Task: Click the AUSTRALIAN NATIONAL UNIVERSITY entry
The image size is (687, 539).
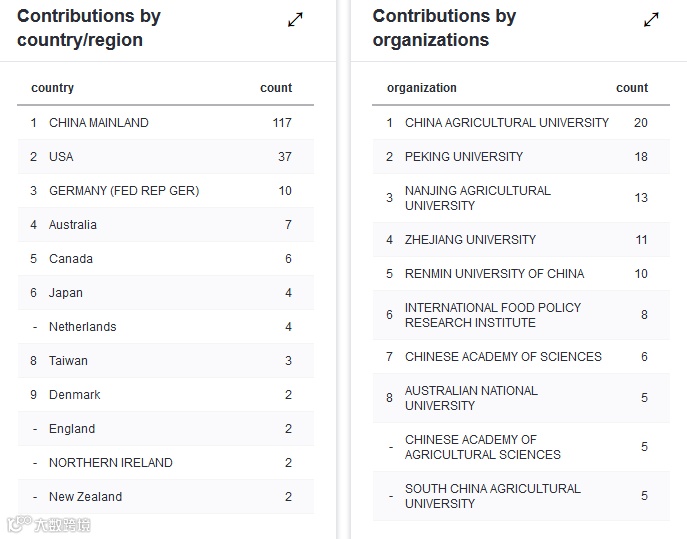Action: (x=471, y=398)
